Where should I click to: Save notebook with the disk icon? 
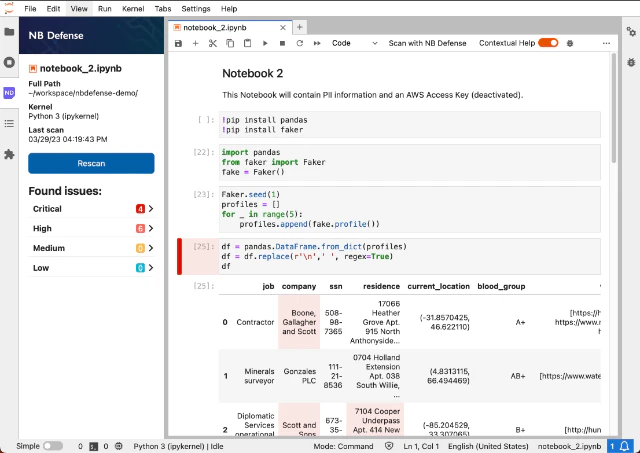pos(178,43)
